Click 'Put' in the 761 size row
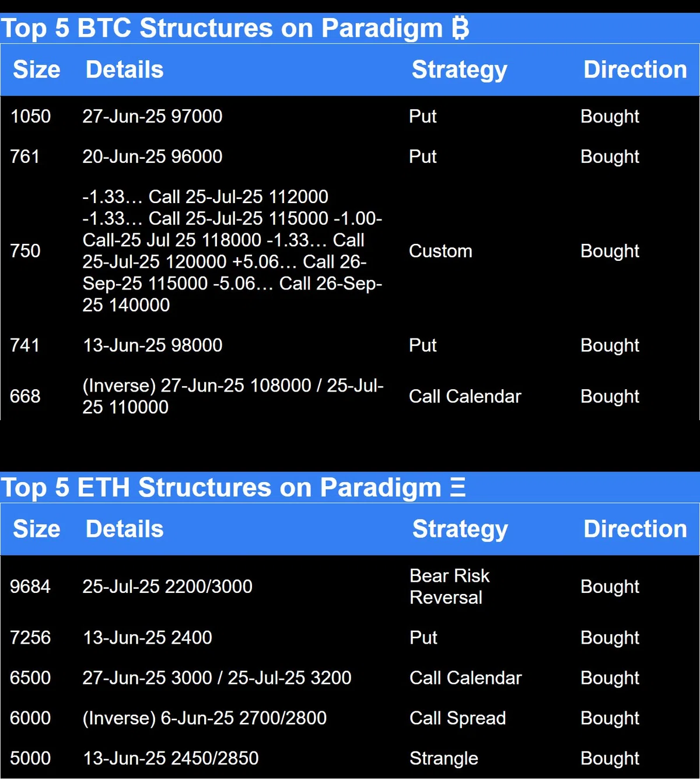 [423, 156]
